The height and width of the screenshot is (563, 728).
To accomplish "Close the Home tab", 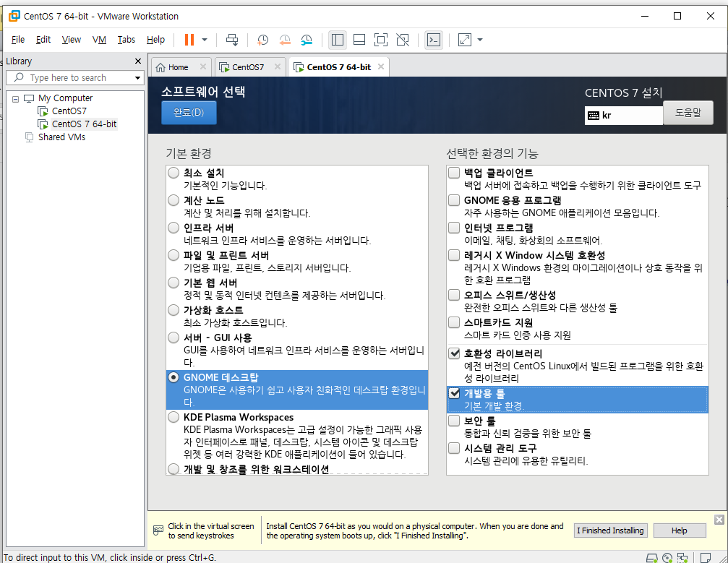I will 203,66.
